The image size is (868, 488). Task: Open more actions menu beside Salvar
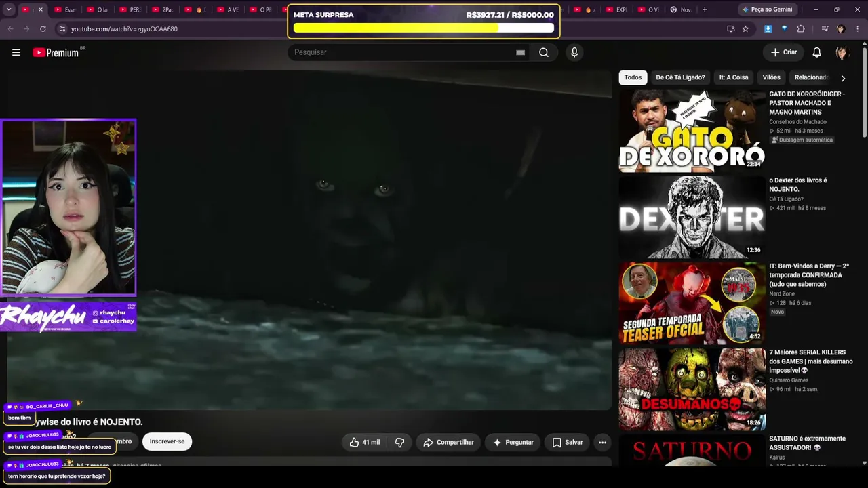[602, 442]
